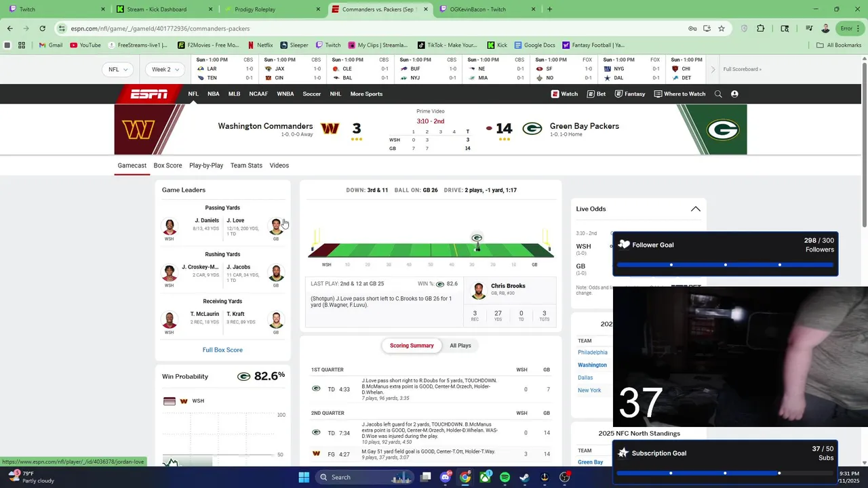The height and width of the screenshot is (488, 868).
Task: Open ESPN user profile icon
Action: coord(734,94)
